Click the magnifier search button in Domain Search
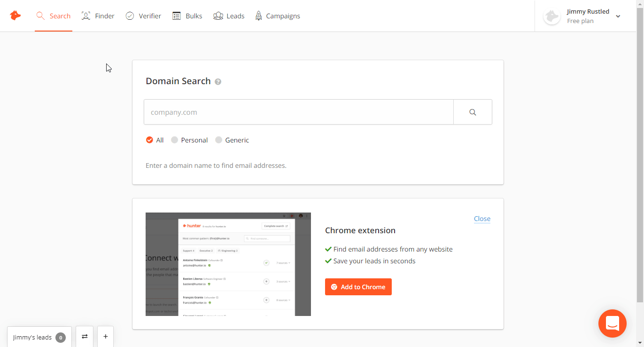 [473, 112]
